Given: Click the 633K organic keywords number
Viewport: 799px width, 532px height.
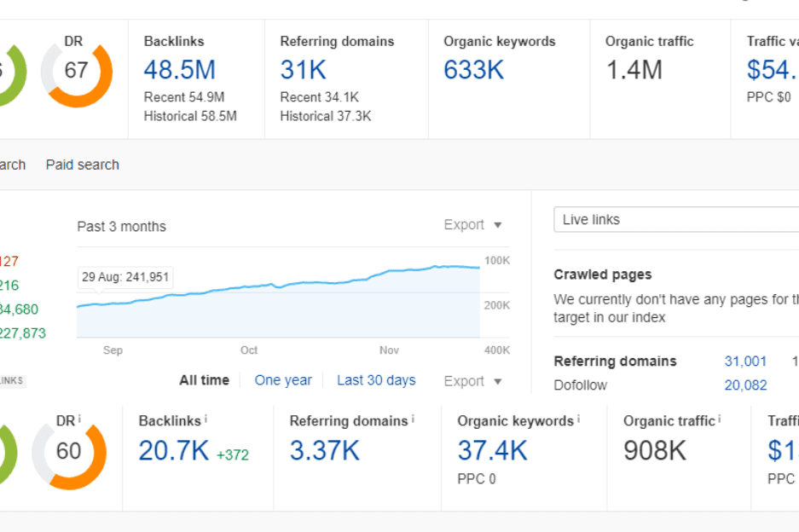Looking at the screenshot, I should (x=474, y=70).
